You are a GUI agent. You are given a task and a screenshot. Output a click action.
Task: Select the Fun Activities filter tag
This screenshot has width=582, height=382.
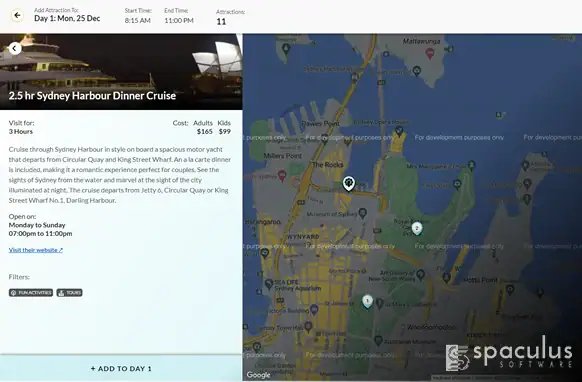31,293
